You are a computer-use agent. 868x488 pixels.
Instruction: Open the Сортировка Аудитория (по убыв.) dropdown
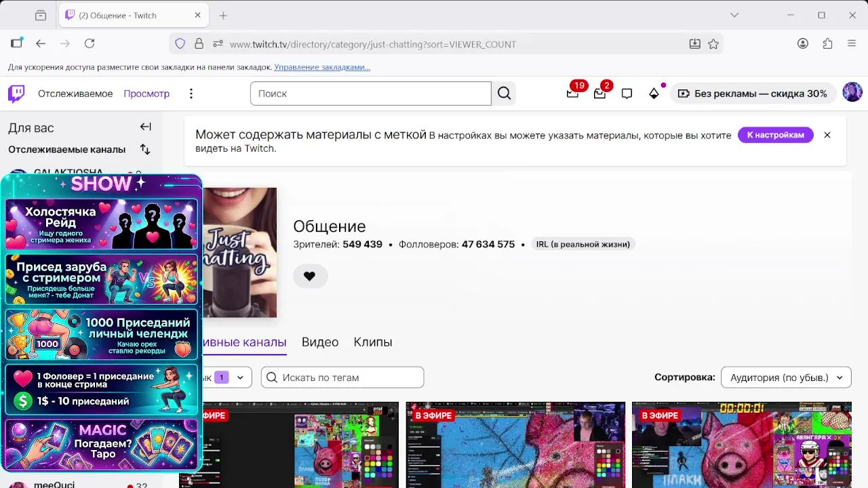click(786, 378)
